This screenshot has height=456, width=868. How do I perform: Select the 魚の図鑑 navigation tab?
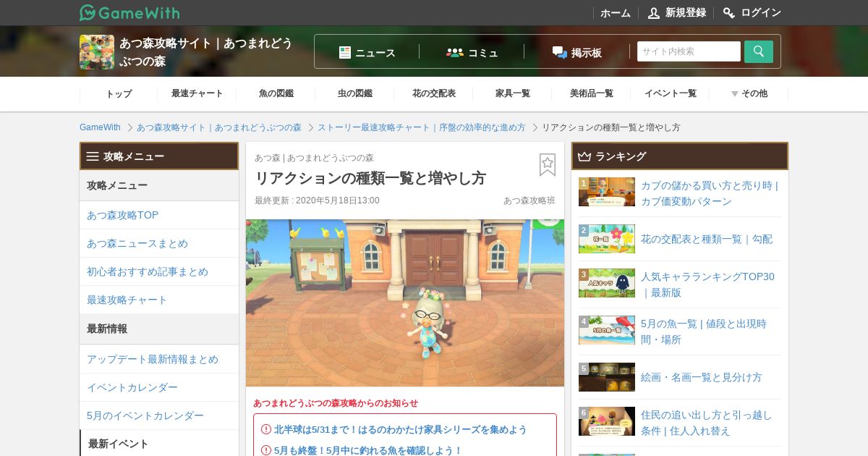pyautogui.click(x=276, y=93)
